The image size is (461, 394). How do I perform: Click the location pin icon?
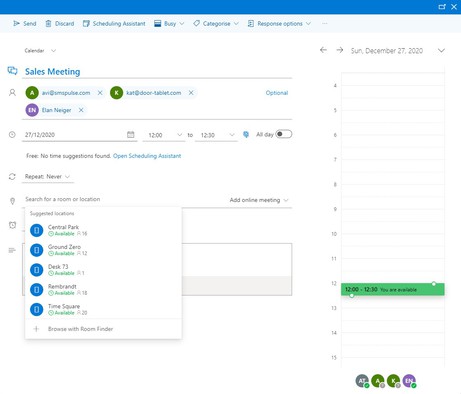[x=12, y=201]
